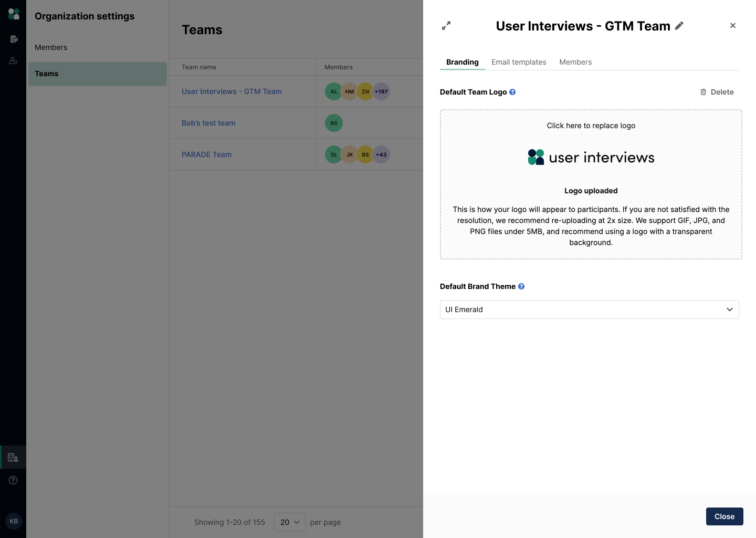Select Teams in Organization settings

coord(98,74)
